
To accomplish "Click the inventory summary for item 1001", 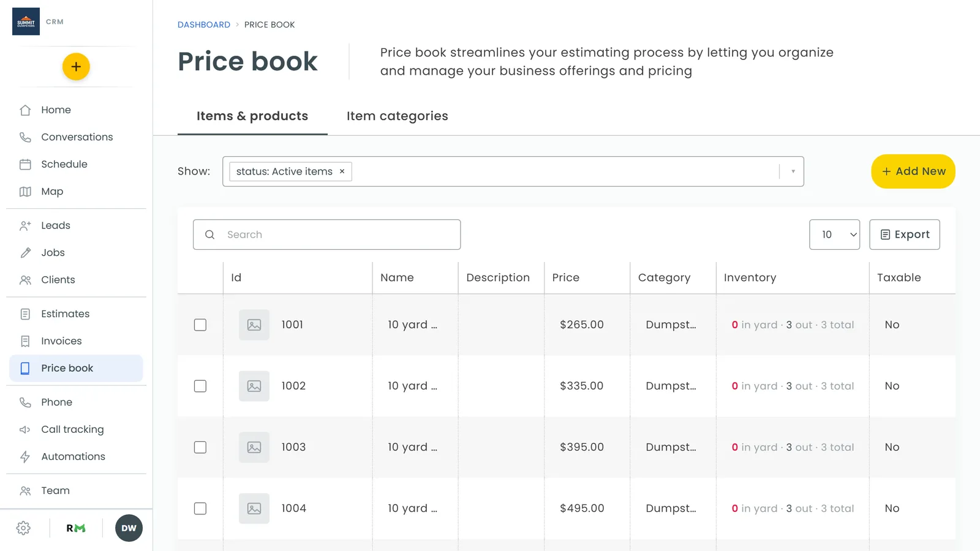I will coord(793,325).
